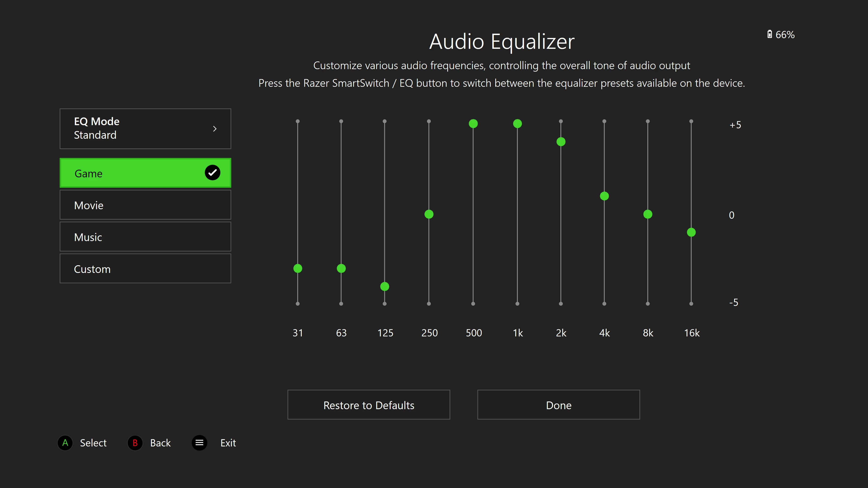Click the 63 Hz slider handle
The image size is (868, 488).
[341, 268]
